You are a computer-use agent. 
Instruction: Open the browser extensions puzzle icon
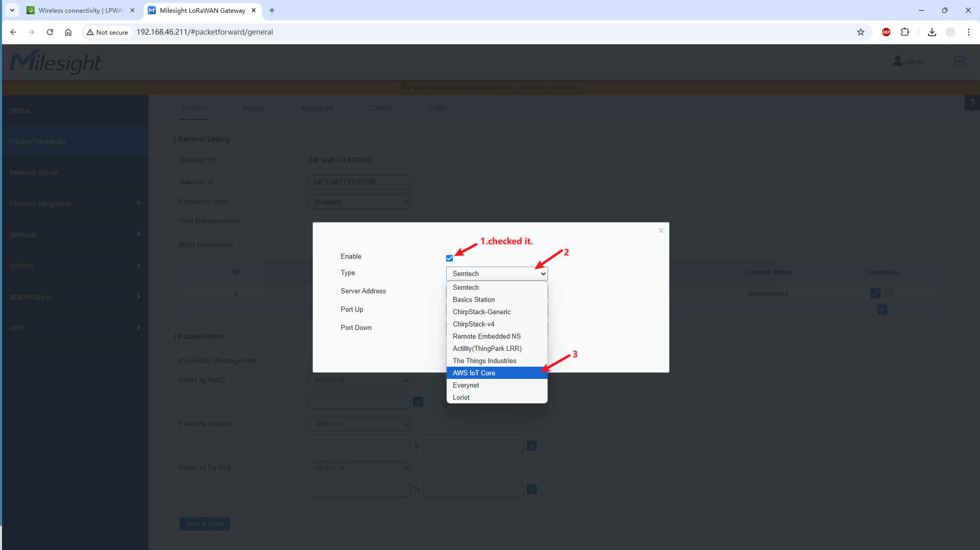click(905, 32)
